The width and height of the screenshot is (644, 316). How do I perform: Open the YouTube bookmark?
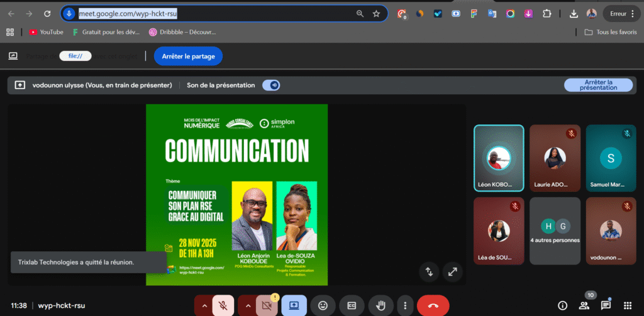click(x=46, y=32)
